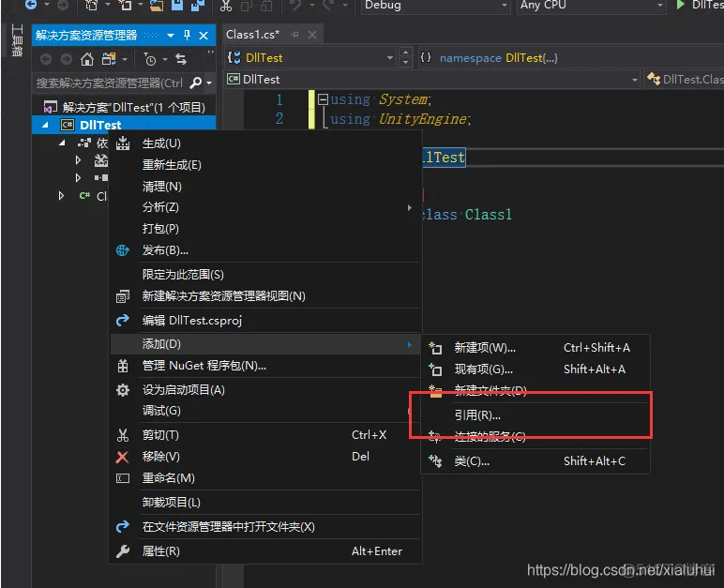Collapse the DllTest project node
Image resolution: width=724 pixels, height=588 pixels.
(45, 125)
